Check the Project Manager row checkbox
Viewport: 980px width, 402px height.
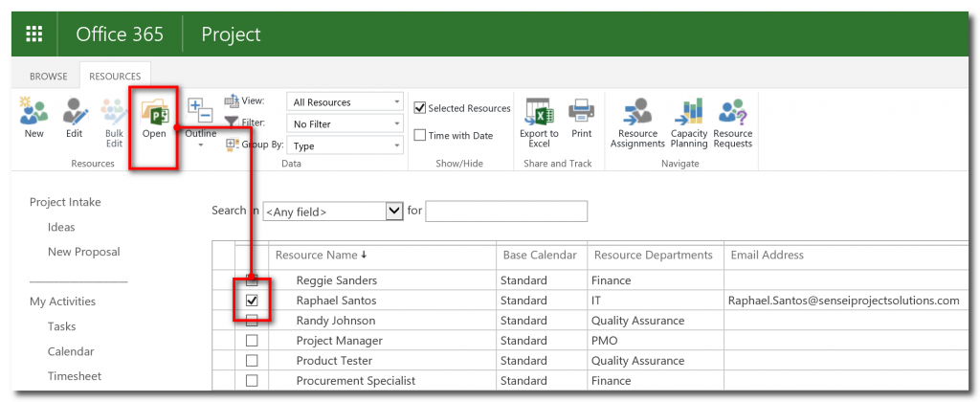coord(252,341)
